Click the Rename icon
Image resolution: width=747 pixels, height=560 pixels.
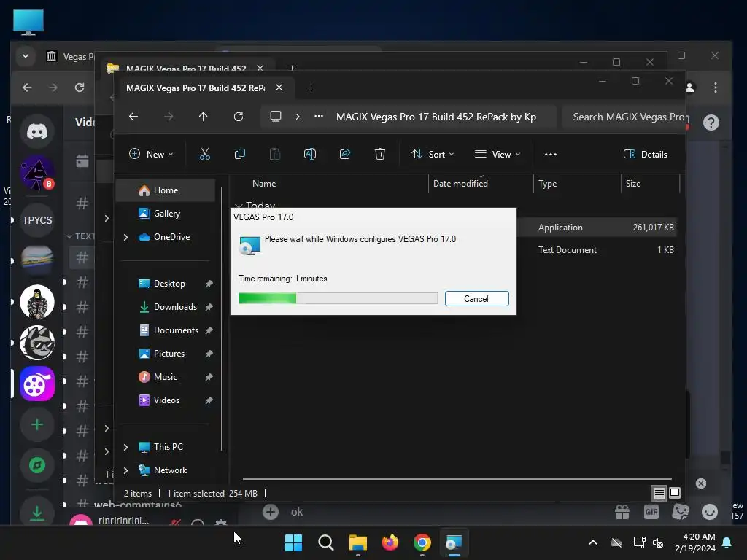(309, 154)
